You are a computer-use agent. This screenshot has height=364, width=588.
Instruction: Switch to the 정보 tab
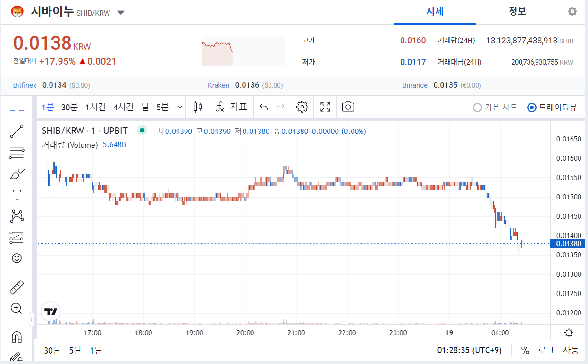coord(517,12)
